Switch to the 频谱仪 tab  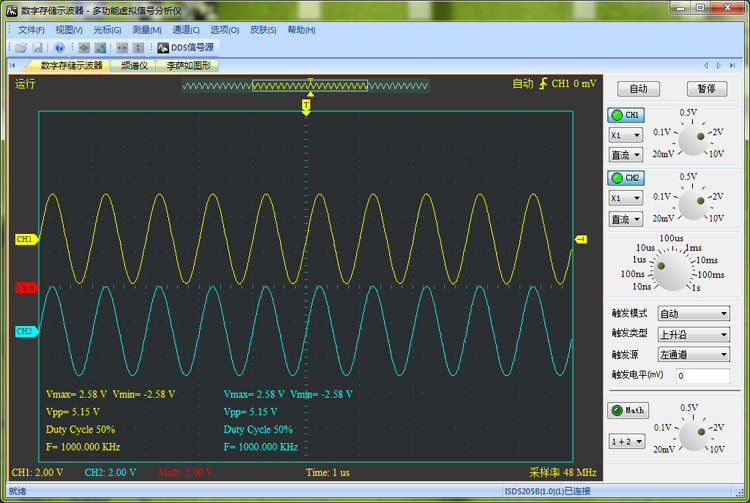tap(134, 65)
